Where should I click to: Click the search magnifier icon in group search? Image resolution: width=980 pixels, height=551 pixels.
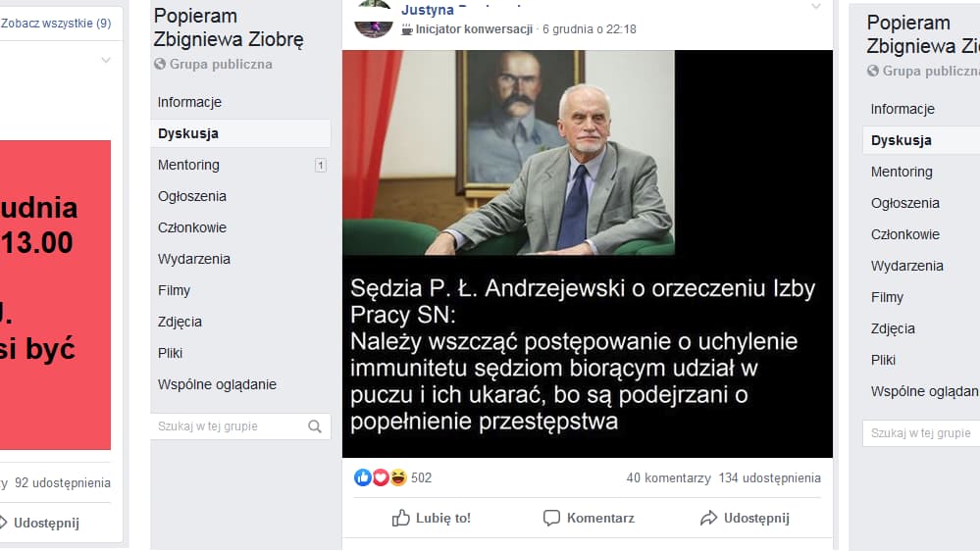tap(315, 426)
